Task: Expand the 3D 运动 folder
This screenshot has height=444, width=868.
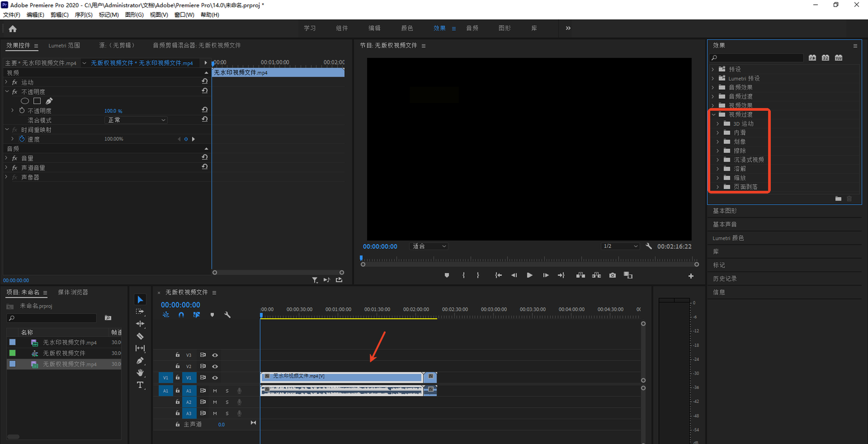Action: [718, 124]
